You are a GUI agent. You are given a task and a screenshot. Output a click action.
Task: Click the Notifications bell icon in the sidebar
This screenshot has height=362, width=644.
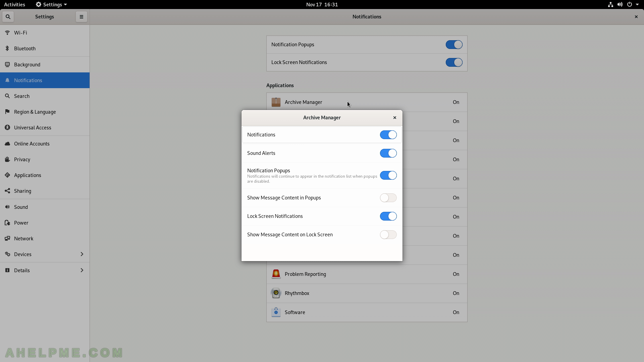7,80
